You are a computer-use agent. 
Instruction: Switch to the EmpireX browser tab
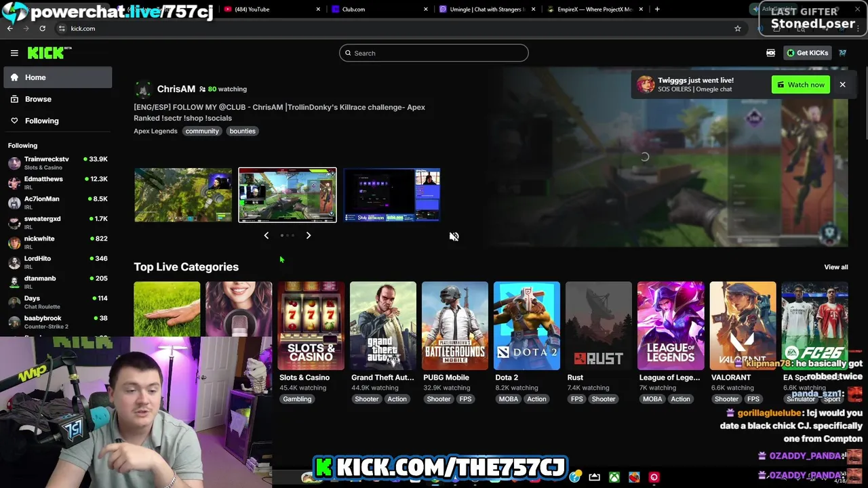click(x=593, y=9)
